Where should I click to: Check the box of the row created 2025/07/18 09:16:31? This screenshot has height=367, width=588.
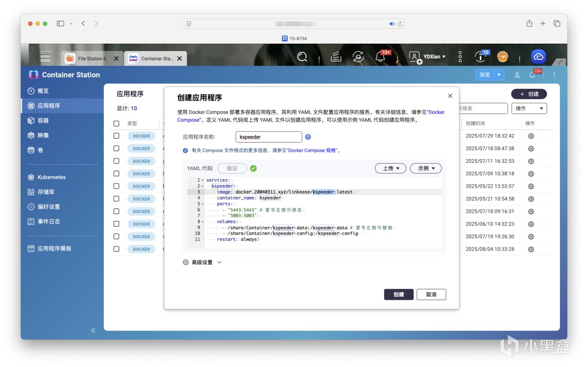click(116, 211)
